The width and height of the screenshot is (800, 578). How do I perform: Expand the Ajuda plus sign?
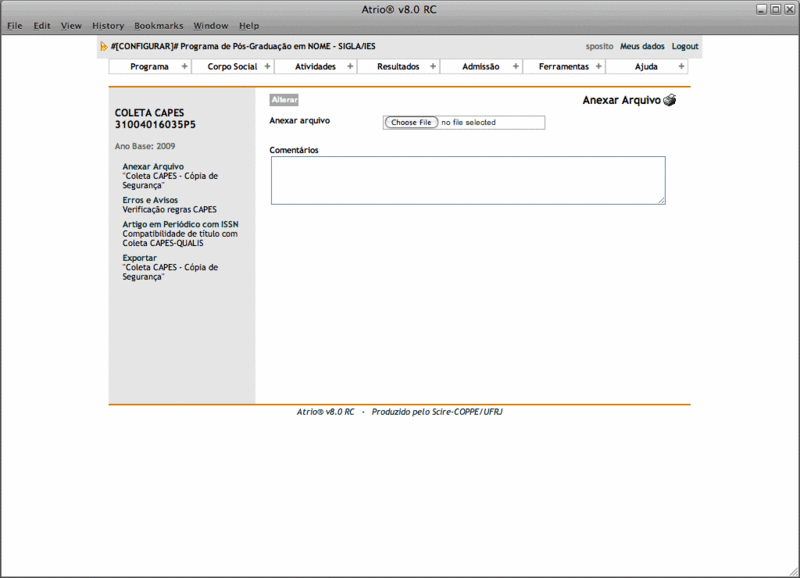coord(681,67)
